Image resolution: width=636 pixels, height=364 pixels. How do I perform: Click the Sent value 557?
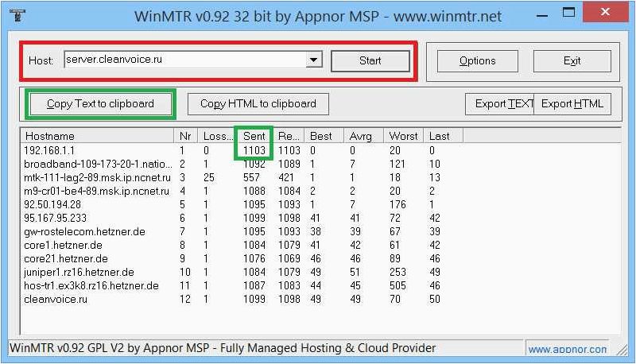[251, 177]
